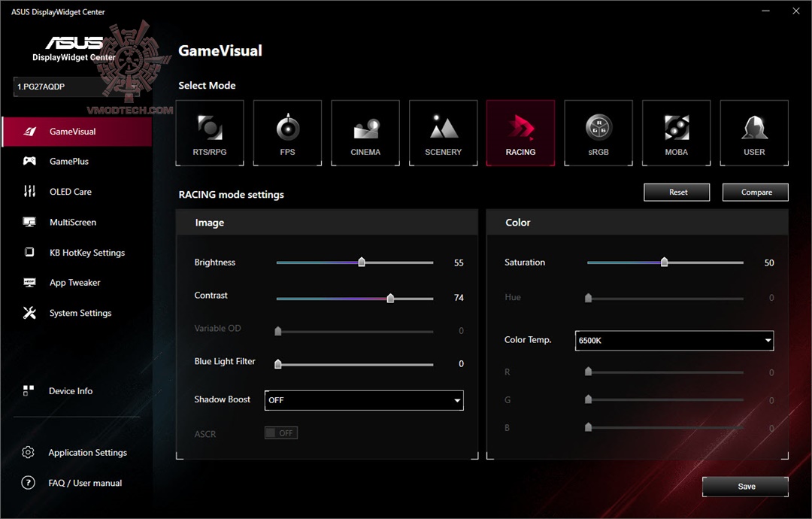
Task: Toggle the ASCR OFF switch
Action: 281,433
